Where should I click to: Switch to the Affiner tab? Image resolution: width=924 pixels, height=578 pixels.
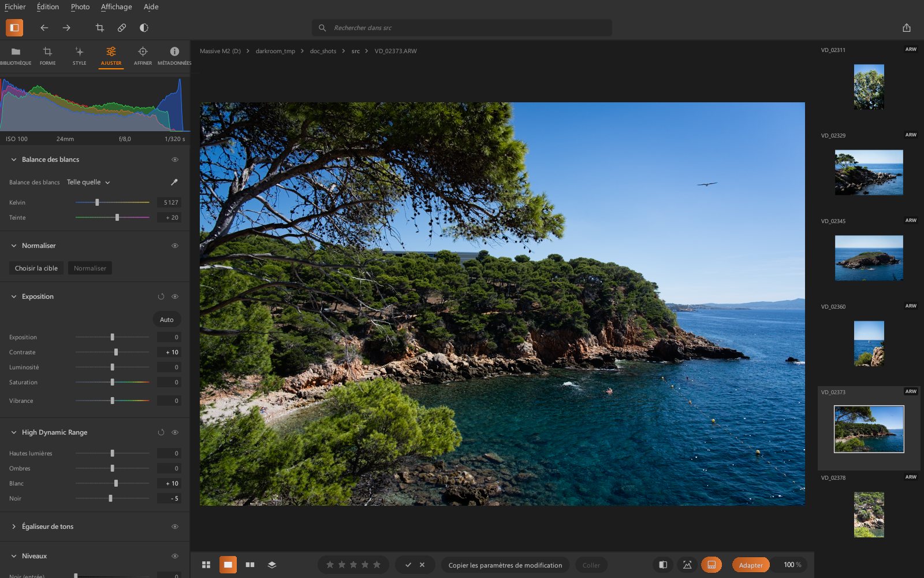point(143,56)
